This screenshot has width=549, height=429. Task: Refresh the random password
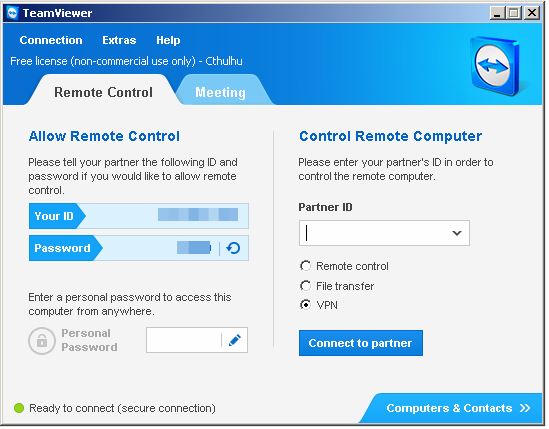(233, 248)
